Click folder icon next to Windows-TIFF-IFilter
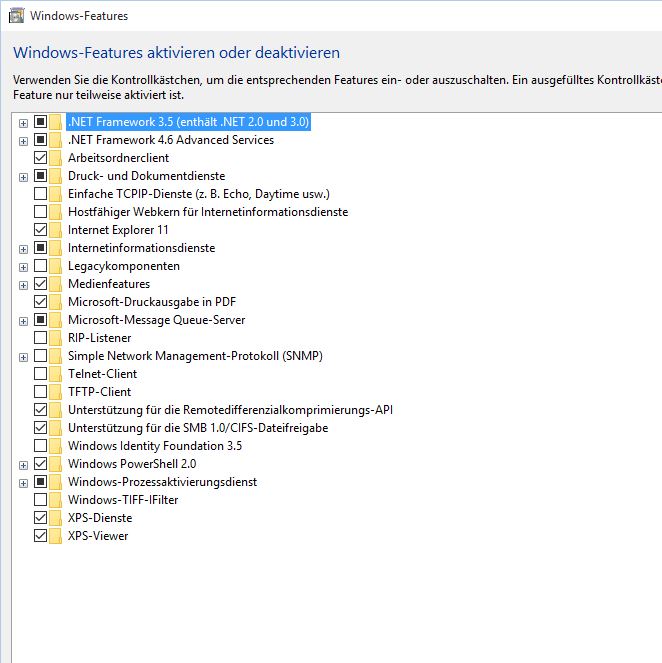 (x=55, y=500)
